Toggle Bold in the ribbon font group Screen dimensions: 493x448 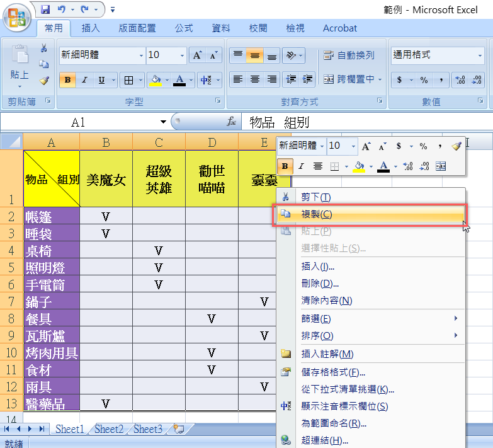pos(67,80)
